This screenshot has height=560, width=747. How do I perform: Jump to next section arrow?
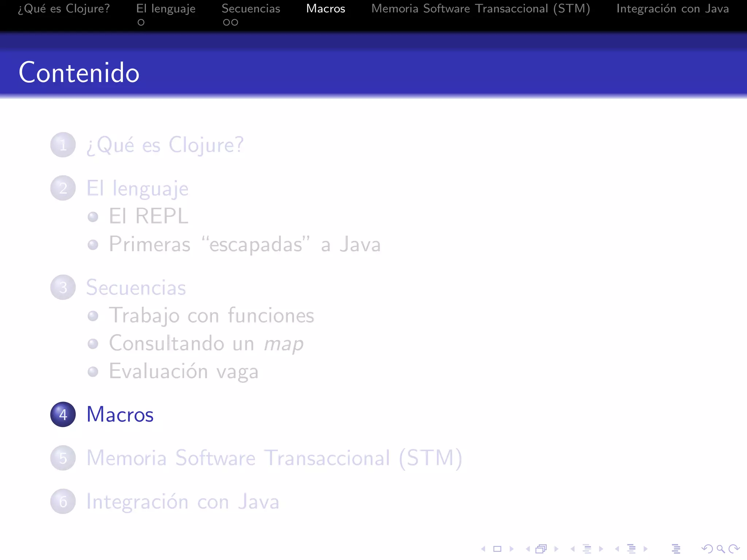[x=646, y=549]
